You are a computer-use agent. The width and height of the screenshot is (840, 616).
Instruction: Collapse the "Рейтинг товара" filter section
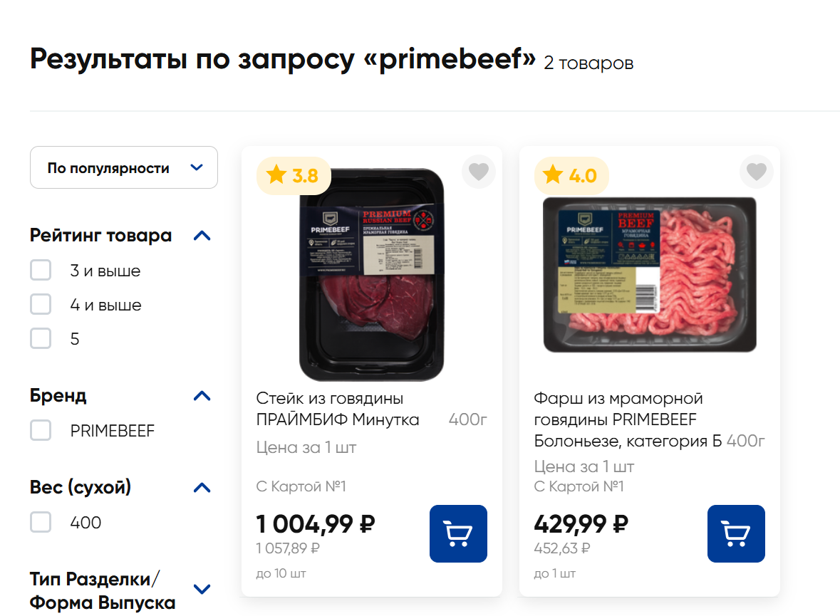(x=202, y=236)
